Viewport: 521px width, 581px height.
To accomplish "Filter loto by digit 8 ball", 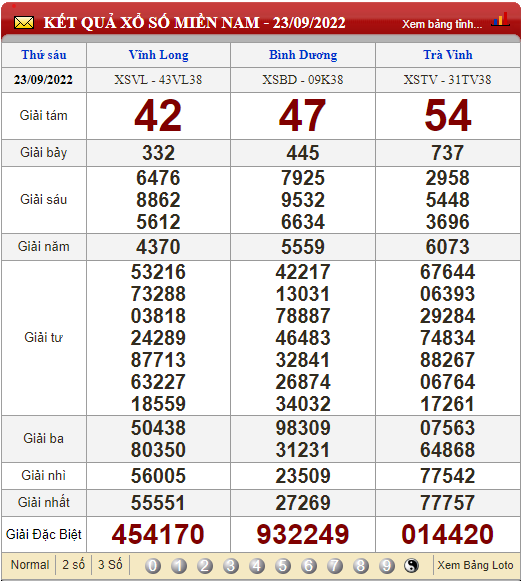I will pos(361,566).
